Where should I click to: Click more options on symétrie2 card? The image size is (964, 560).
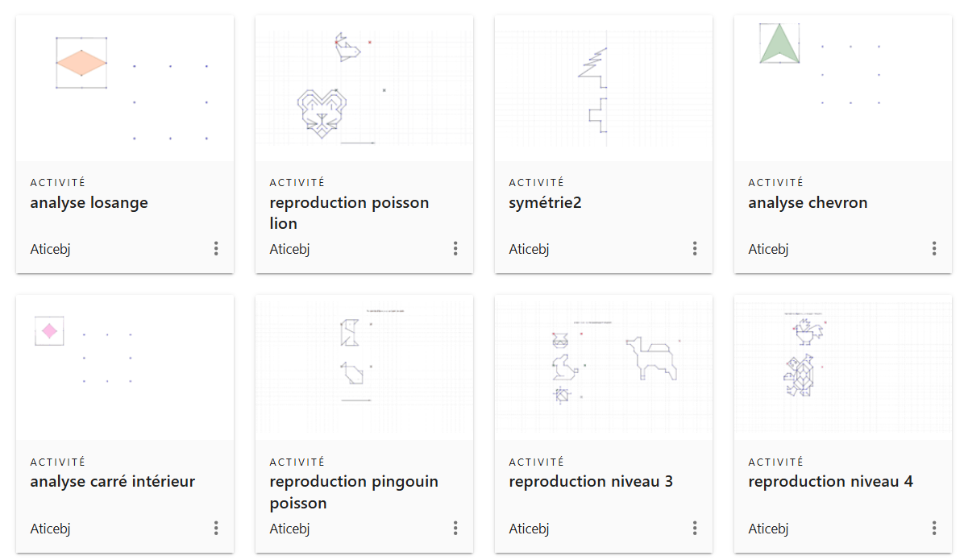click(x=695, y=249)
